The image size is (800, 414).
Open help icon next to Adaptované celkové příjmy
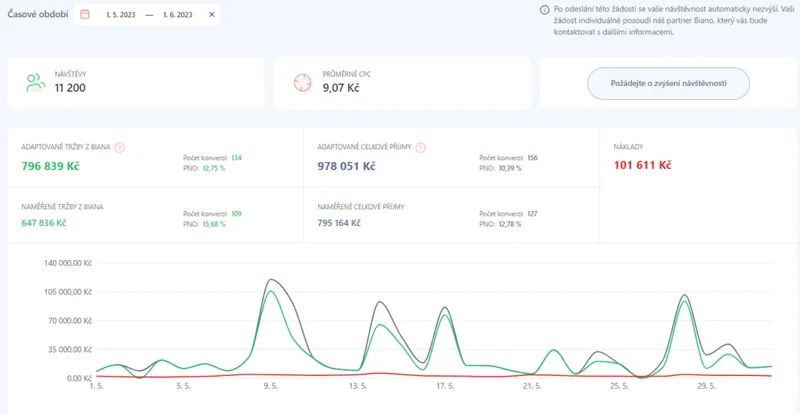[x=420, y=148]
